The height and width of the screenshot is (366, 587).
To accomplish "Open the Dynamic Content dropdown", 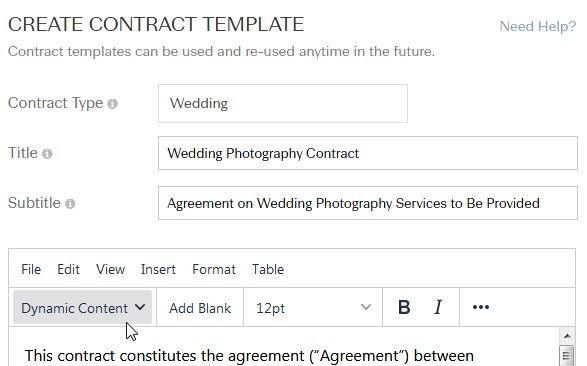I will tap(82, 307).
